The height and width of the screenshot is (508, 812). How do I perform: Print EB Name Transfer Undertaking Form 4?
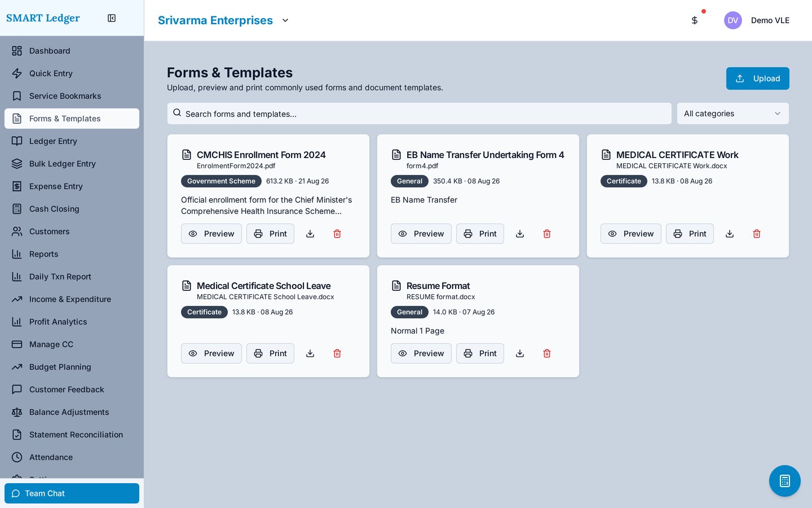480,234
